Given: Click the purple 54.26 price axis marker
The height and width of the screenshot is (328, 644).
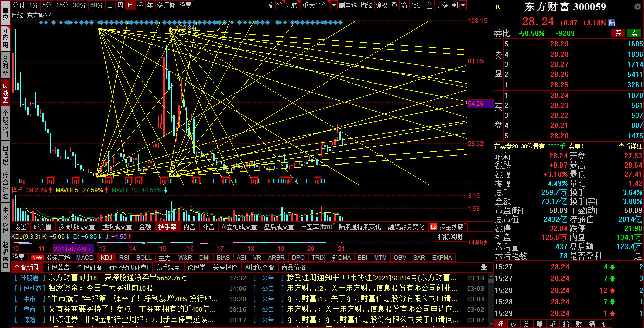Looking at the screenshot, I should (480, 103).
